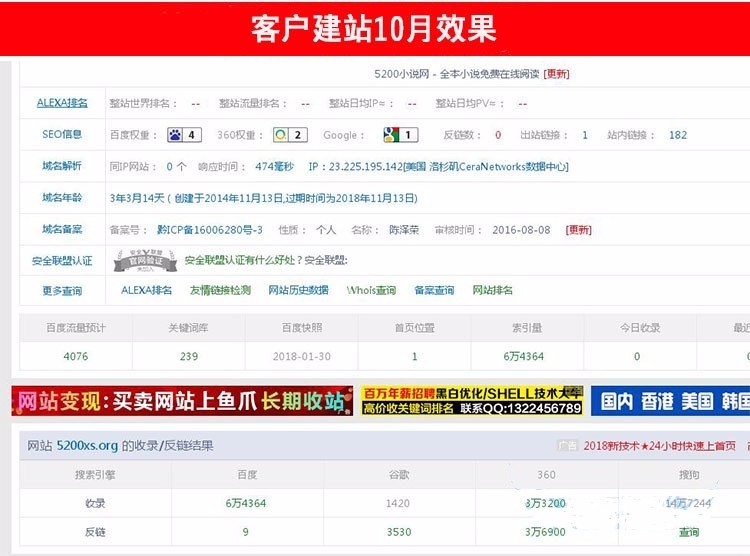Click the 更多查询 row label
This screenshot has width=750, height=556.
point(62,291)
